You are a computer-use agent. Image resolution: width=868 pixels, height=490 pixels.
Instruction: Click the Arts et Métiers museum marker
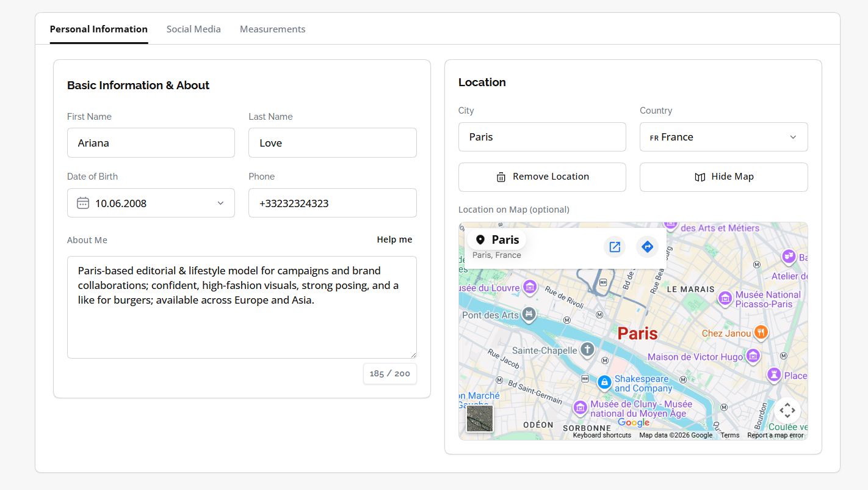point(671,224)
